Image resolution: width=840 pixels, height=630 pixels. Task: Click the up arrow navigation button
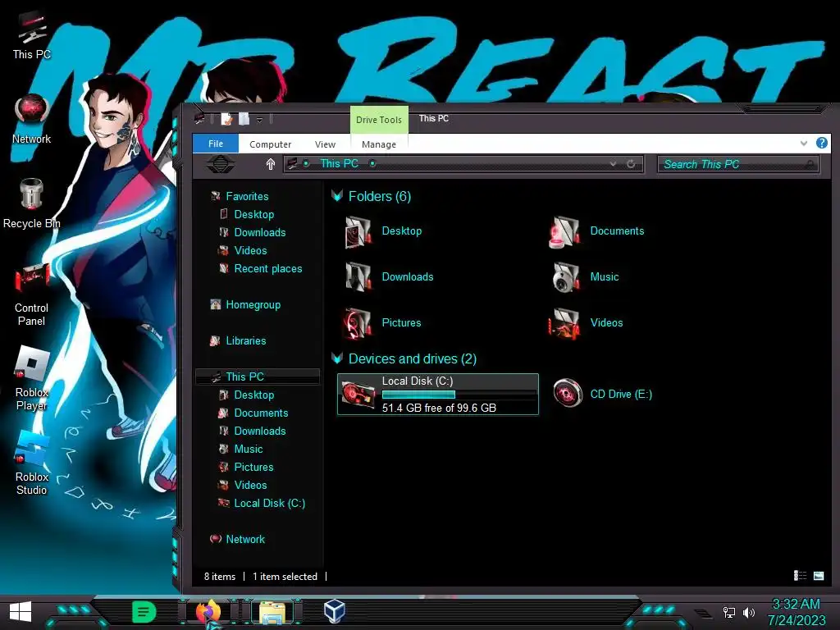(x=271, y=164)
